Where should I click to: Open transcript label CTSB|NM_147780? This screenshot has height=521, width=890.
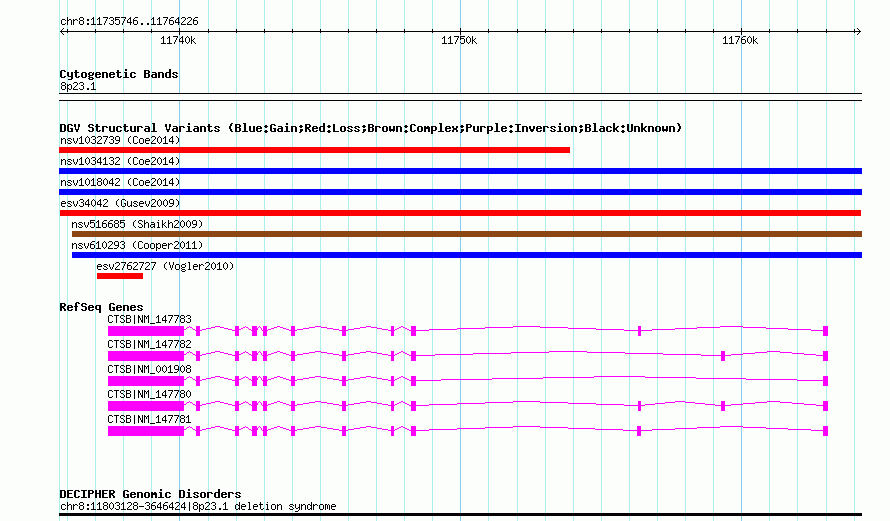click(149, 394)
